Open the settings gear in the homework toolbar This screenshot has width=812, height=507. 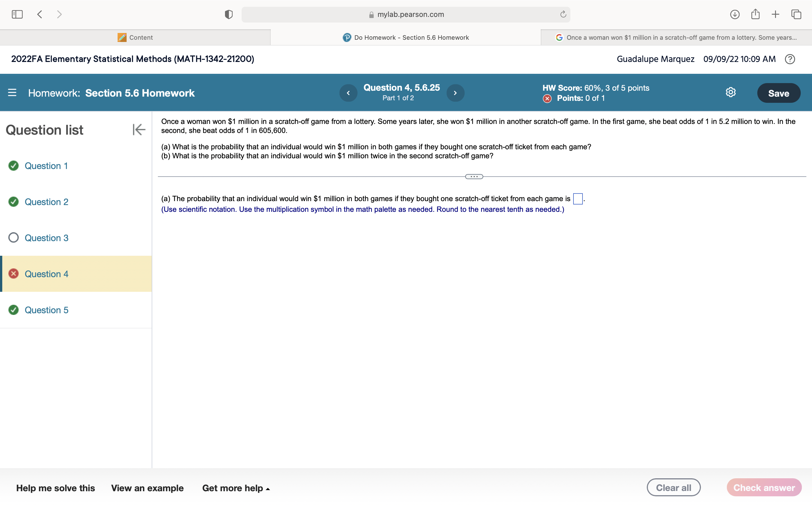[x=730, y=93]
